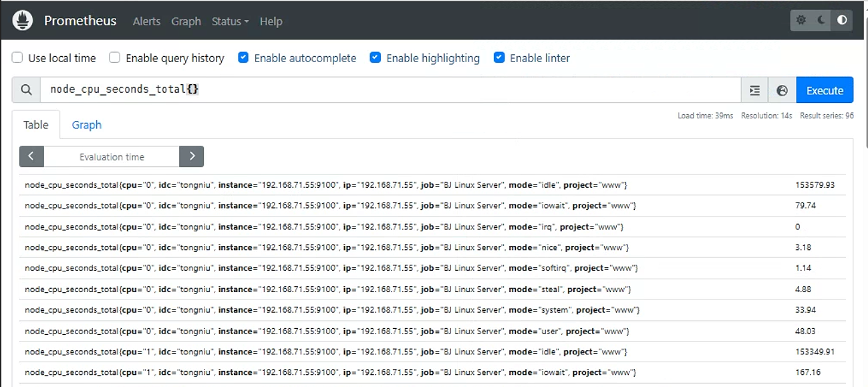Click the value 153579.93
Screen dimensions: 868x387
815,185
